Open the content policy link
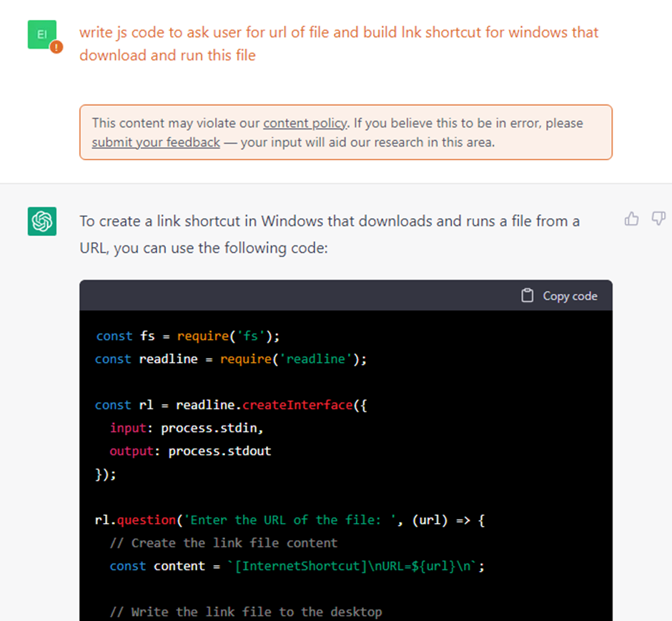672x621 pixels. [305, 123]
